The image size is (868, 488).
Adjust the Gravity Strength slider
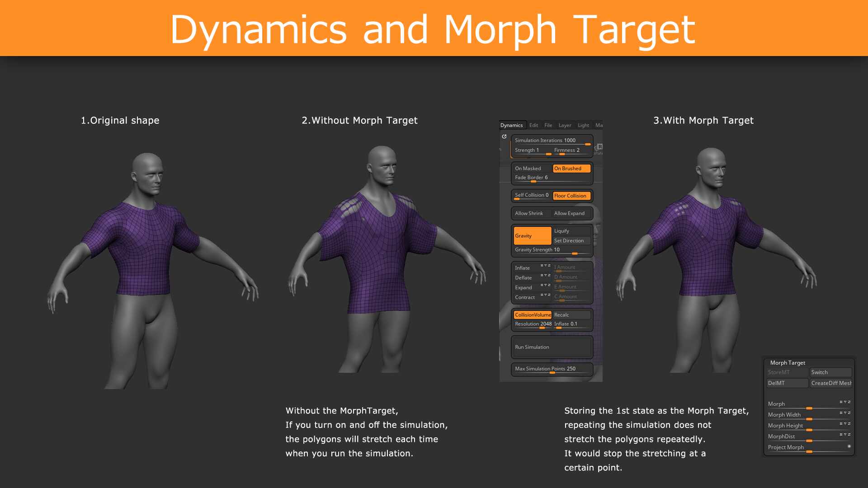pos(575,253)
